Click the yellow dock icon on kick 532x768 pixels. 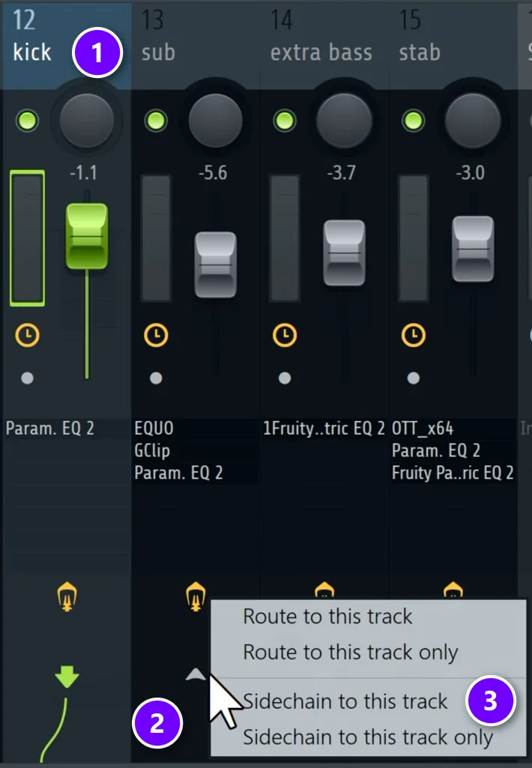tap(67, 596)
